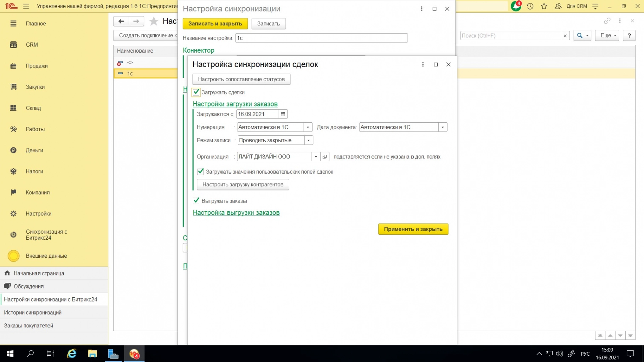Launch Internet Explorer from the taskbar
The width and height of the screenshot is (644, 362).
point(72,354)
